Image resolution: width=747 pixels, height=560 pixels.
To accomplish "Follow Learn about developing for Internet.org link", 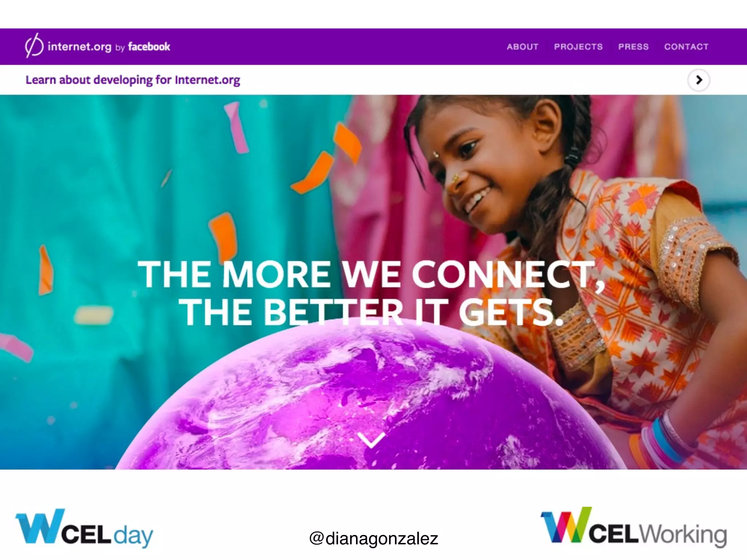I will [x=133, y=80].
